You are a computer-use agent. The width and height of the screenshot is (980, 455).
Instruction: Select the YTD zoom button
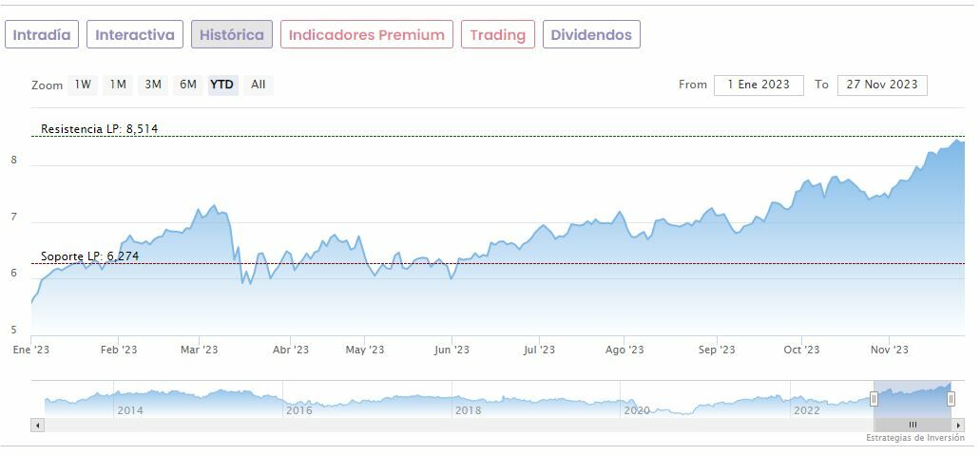pos(222,85)
